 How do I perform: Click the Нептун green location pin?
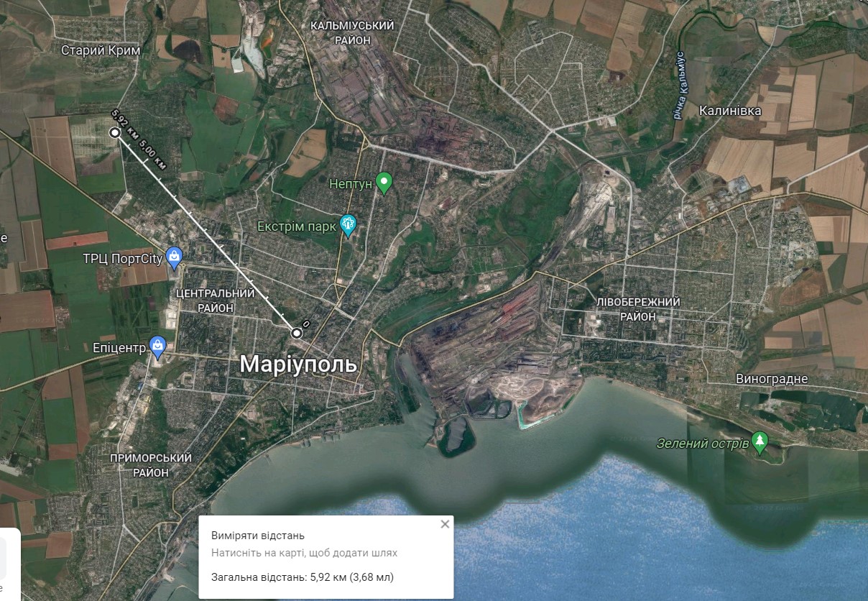point(384,183)
